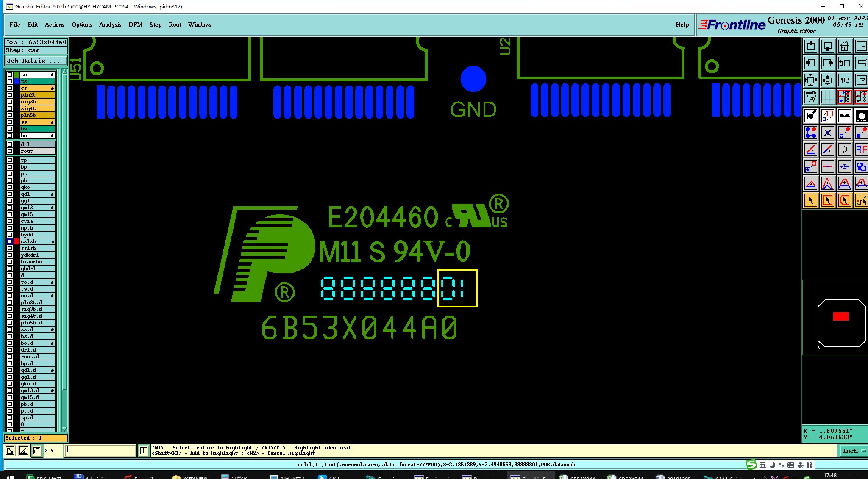
Task: Toggle the 'to' layer checkbox
Action: pyautogui.click(x=10, y=75)
